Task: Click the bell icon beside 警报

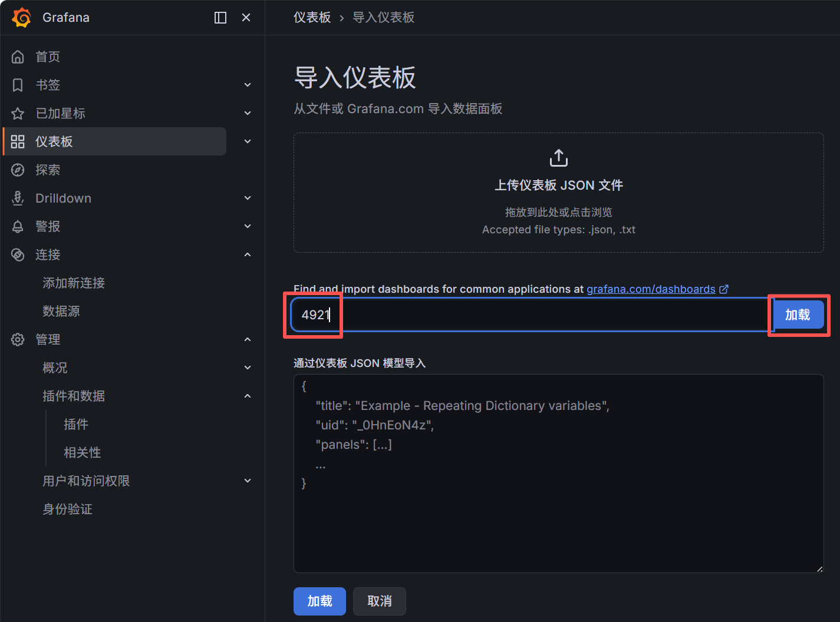Action: tap(18, 226)
